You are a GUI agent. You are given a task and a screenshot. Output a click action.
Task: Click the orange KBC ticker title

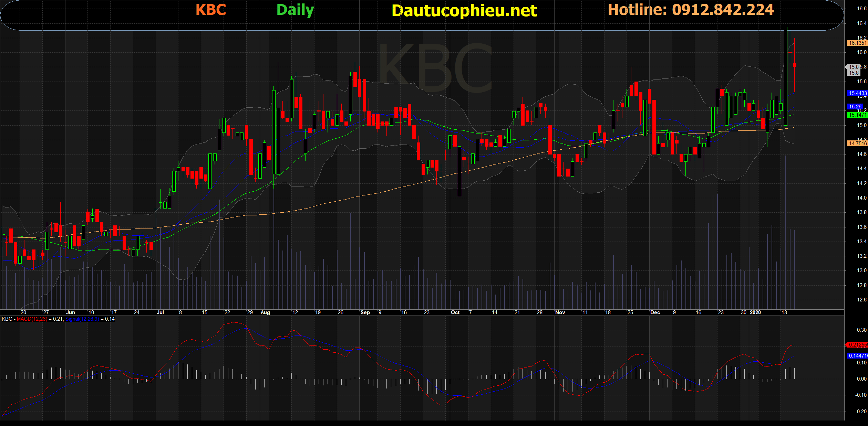point(211,10)
